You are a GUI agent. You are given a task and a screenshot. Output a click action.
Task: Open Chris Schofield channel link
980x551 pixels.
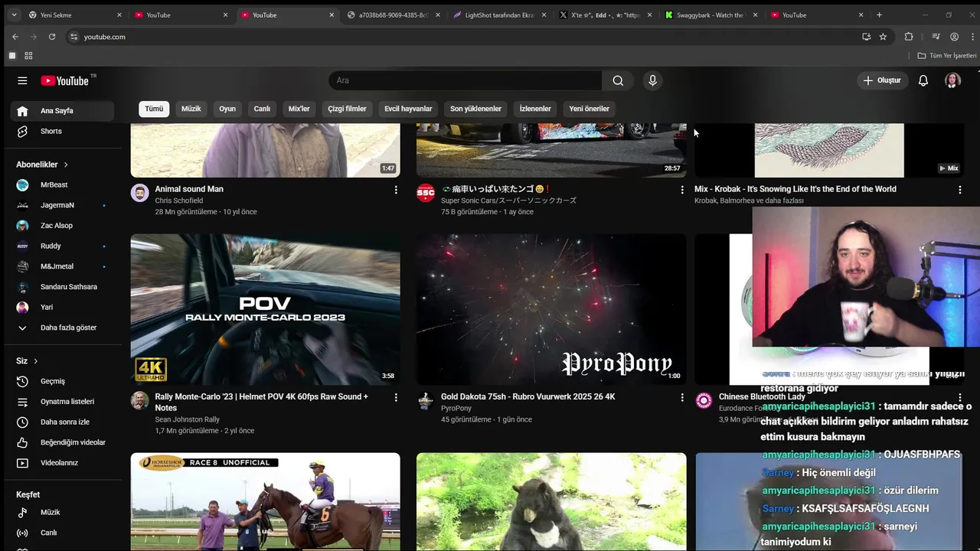pyautogui.click(x=178, y=201)
